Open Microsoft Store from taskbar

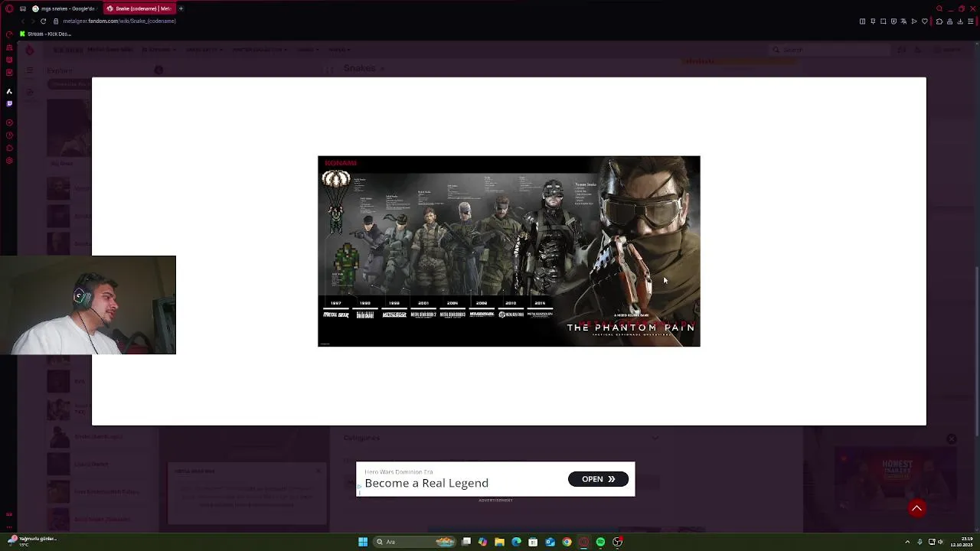(x=533, y=542)
